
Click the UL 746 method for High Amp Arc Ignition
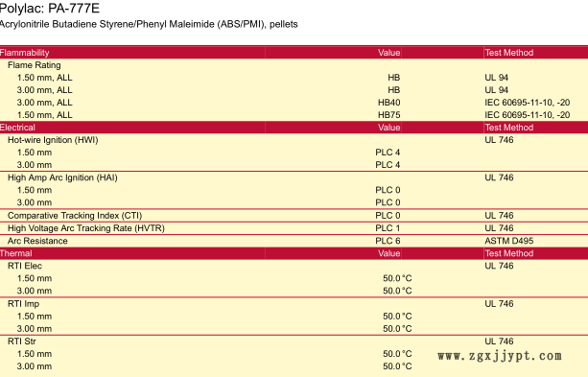[499, 177]
